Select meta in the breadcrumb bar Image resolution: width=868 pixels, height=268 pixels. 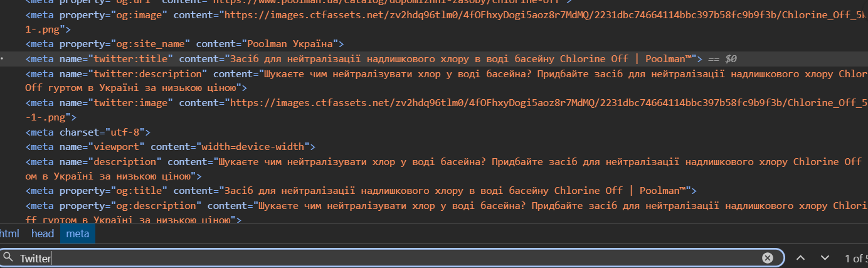click(78, 233)
